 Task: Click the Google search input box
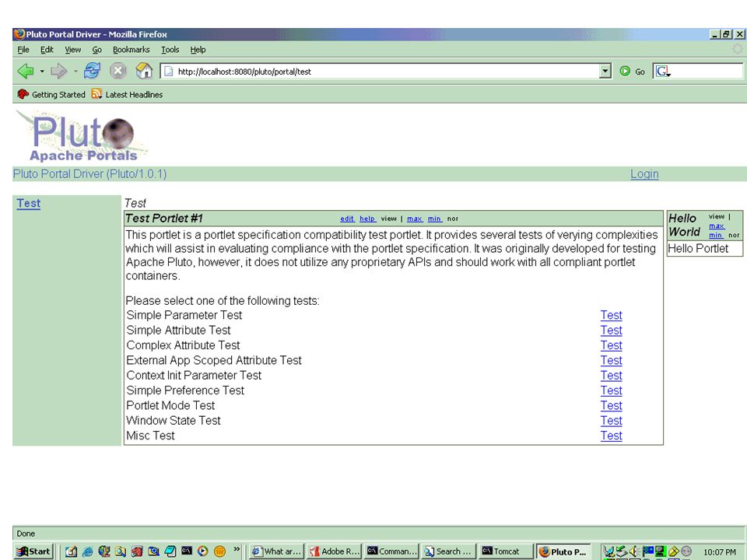pos(707,72)
